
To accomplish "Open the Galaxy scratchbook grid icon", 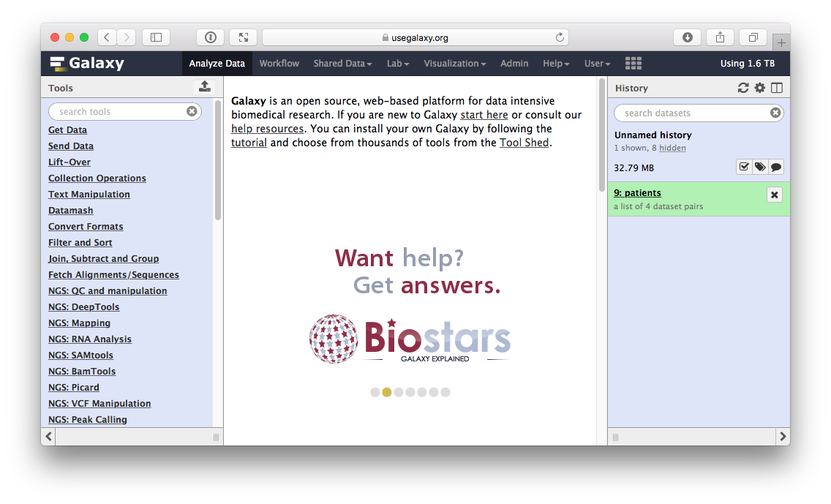I will tap(633, 64).
